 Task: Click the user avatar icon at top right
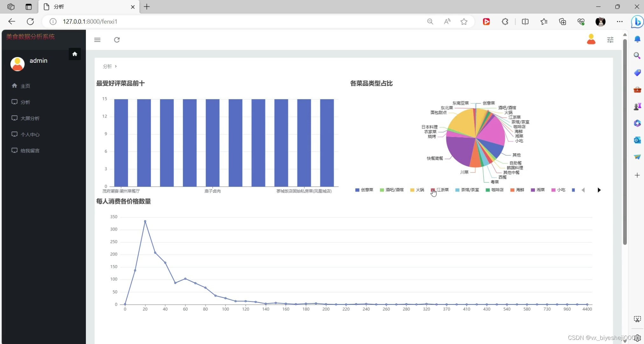[x=591, y=39]
